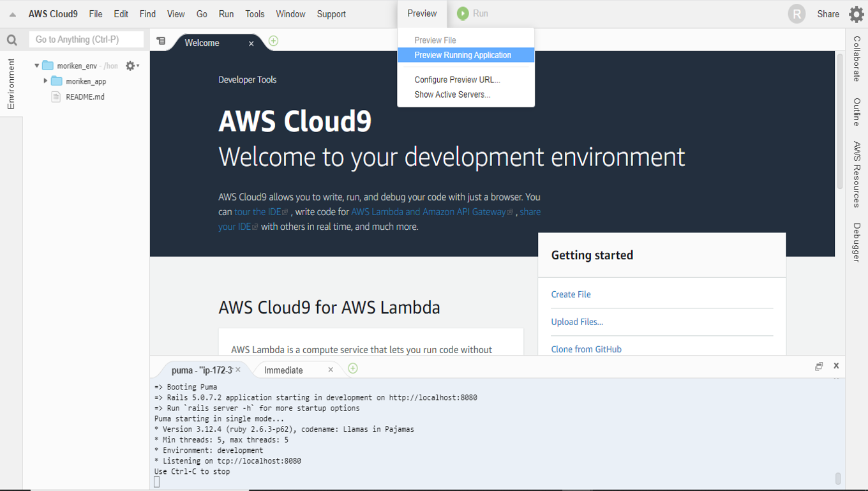Open the tab list menu icon

[x=161, y=41]
